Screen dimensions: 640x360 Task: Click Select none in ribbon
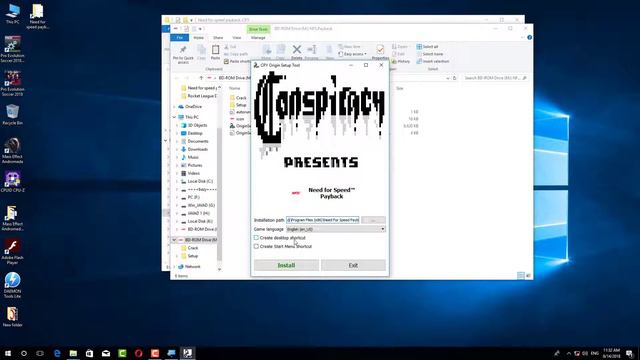click(430, 54)
